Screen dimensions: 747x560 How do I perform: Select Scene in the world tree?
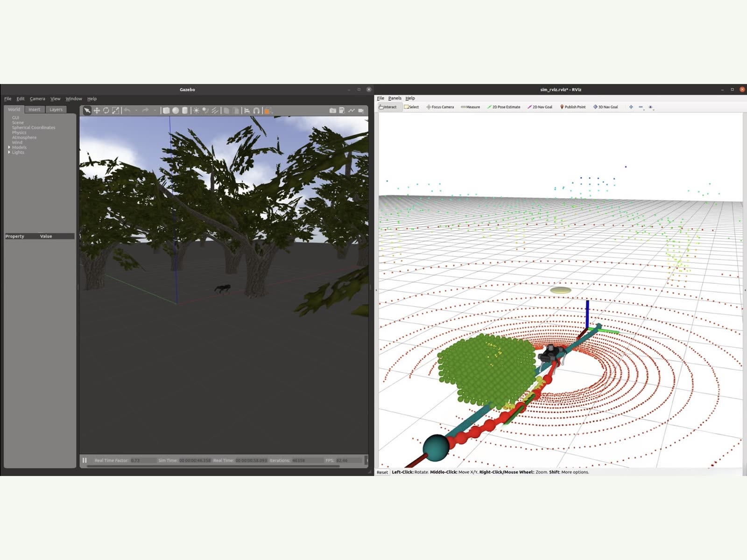[18, 123]
